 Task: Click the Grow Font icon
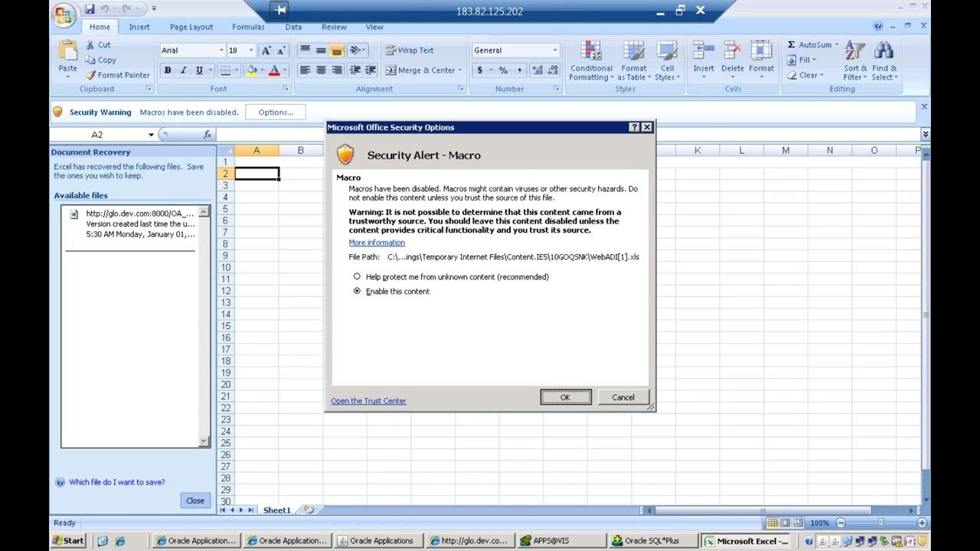(x=266, y=51)
